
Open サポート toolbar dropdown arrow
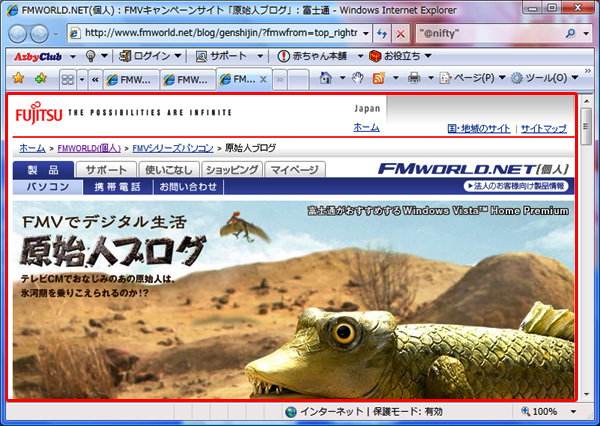click(260, 56)
